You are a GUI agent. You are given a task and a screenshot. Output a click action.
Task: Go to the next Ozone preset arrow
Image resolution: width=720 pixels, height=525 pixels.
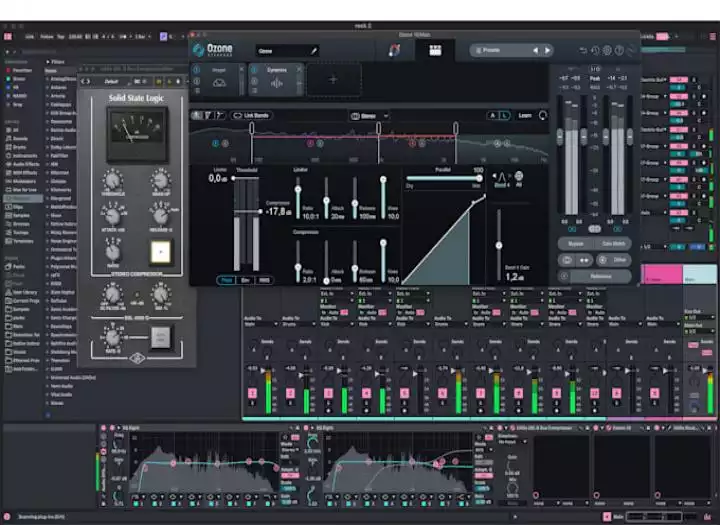coord(547,50)
